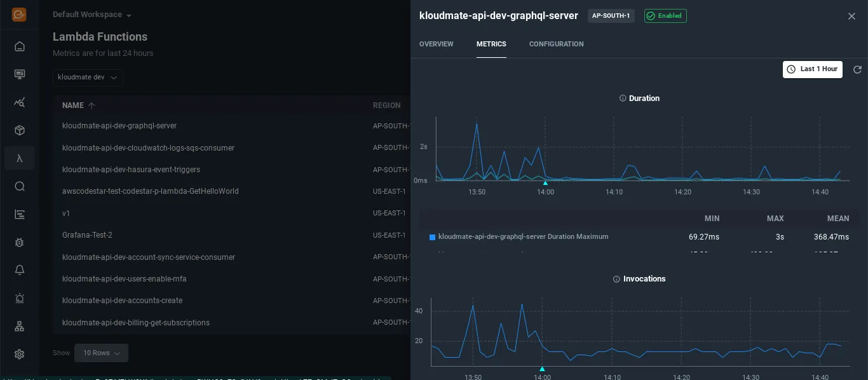Open the cube services icon in the sidebar
Image resolution: width=868 pixels, height=380 pixels.
(x=20, y=130)
